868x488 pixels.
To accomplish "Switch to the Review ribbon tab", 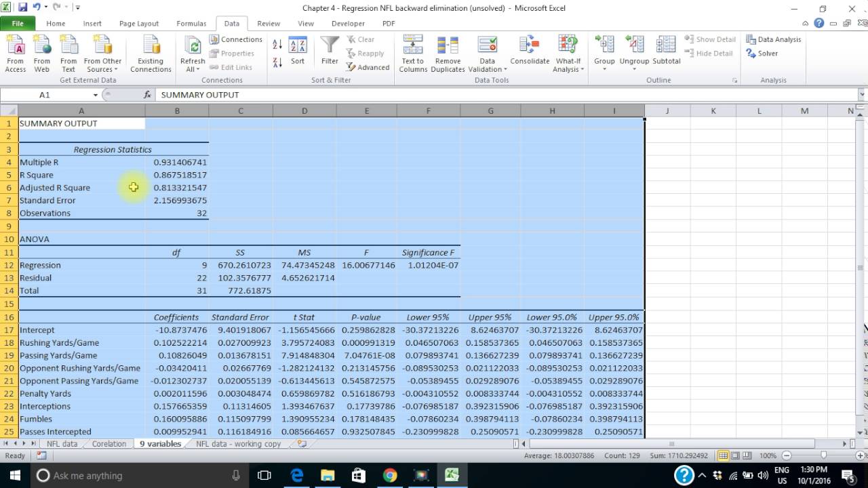I will 269,23.
